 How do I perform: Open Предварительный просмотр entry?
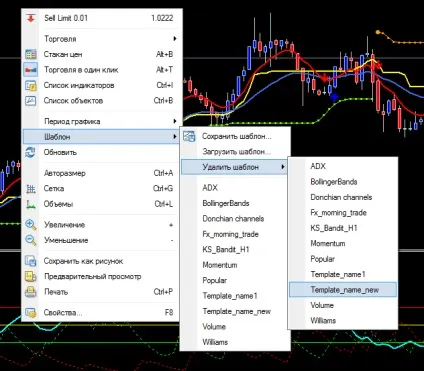coord(102,276)
